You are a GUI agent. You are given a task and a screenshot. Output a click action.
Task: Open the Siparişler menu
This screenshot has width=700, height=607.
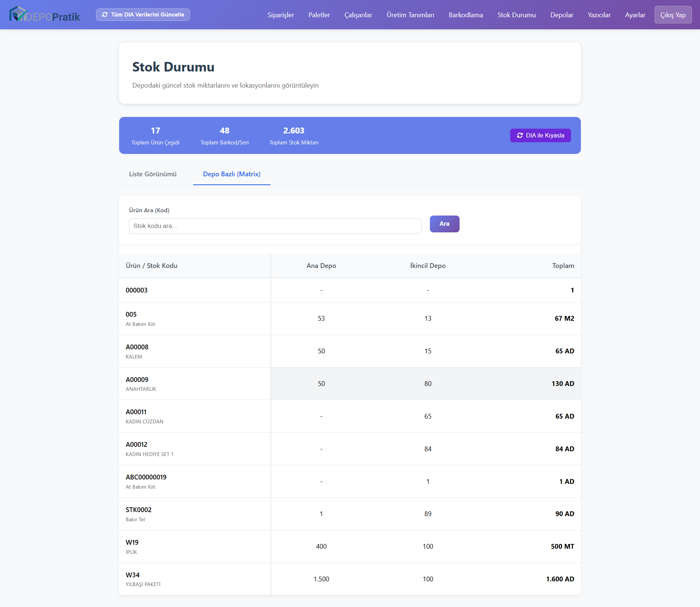coord(280,15)
